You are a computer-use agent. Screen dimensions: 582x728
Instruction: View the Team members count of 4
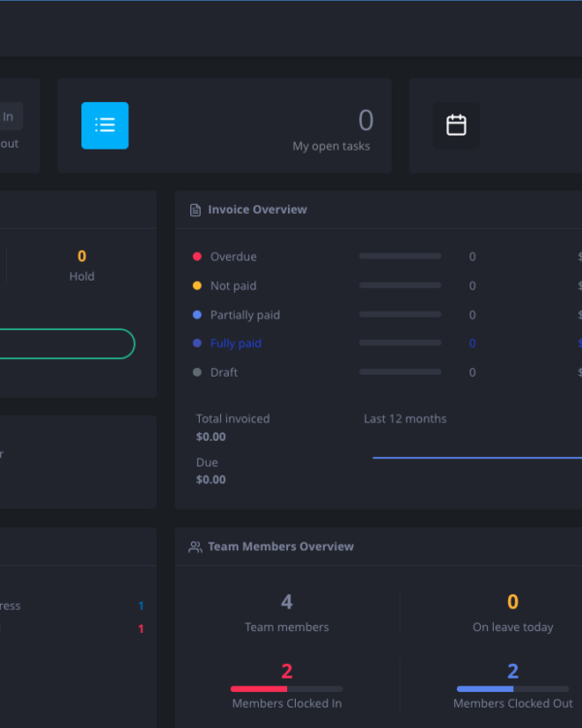286,603
